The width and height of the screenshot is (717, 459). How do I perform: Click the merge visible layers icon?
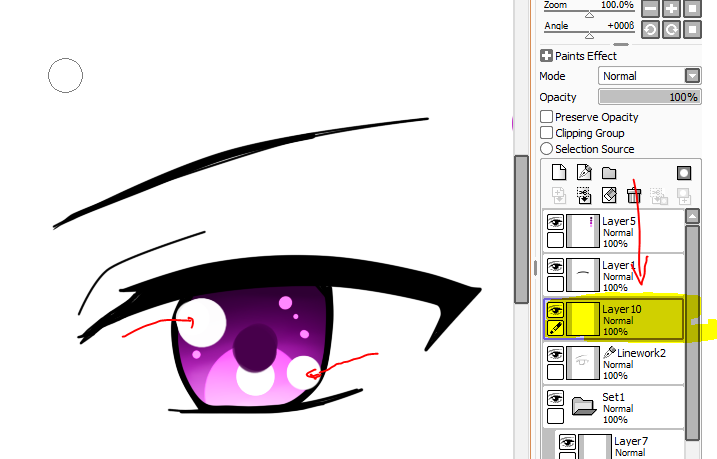[659, 196]
